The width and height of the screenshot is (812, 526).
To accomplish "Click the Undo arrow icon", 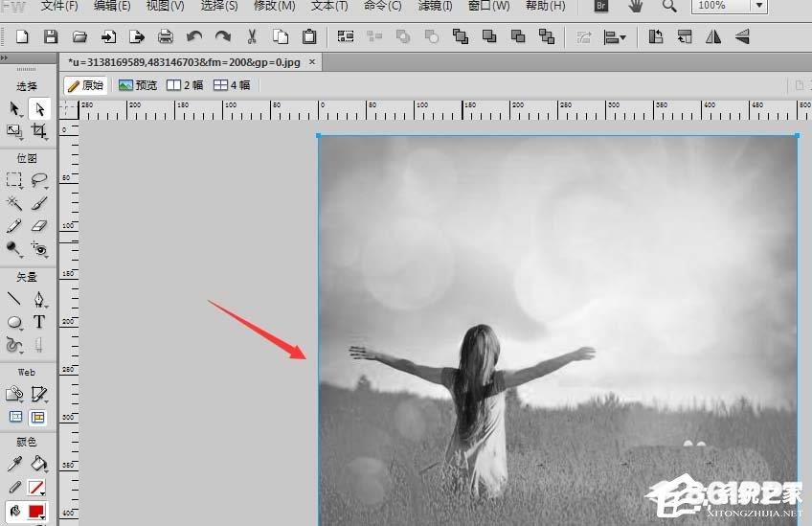I will tap(194, 36).
